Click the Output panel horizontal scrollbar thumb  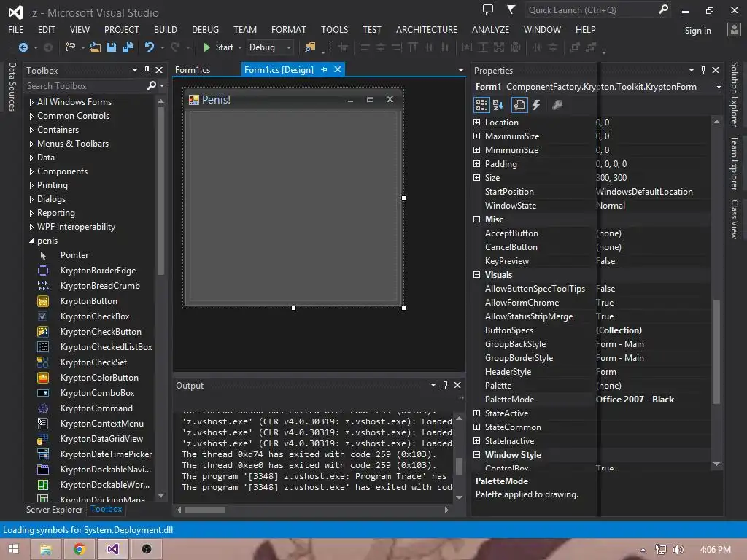click(205, 510)
